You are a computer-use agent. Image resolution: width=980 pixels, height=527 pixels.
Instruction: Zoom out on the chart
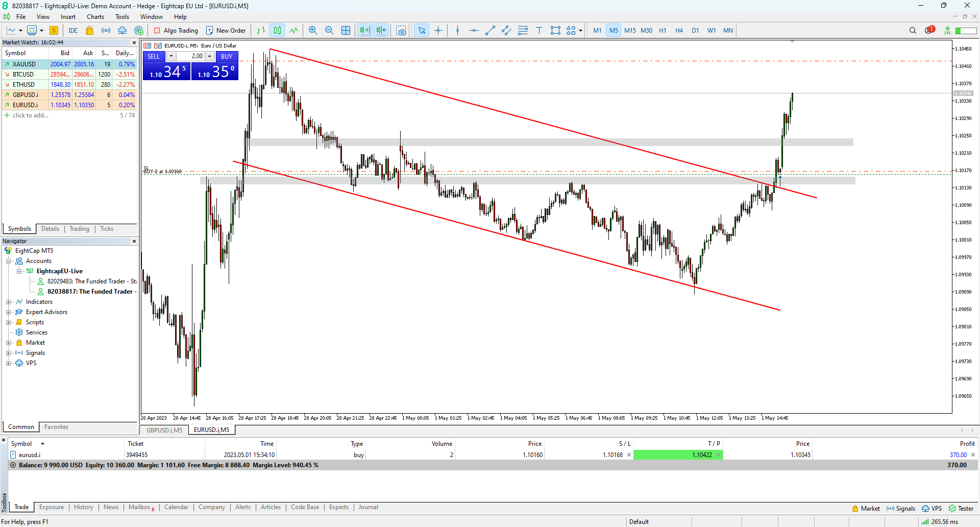(329, 31)
